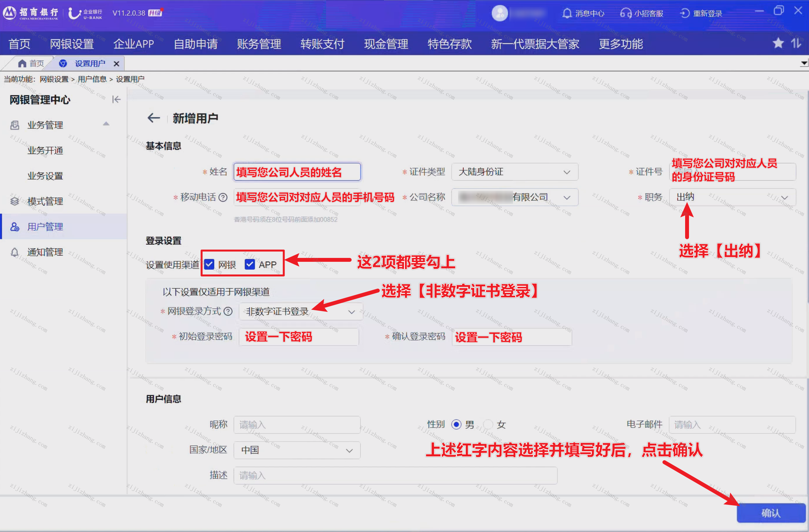Click the 姓名 input field
809x532 pixels.
297,172
